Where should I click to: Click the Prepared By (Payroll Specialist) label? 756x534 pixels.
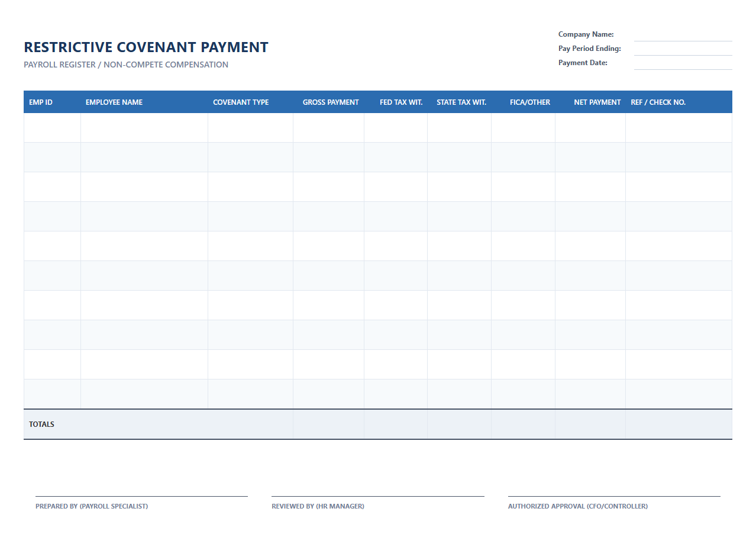(x=92, y=506)
